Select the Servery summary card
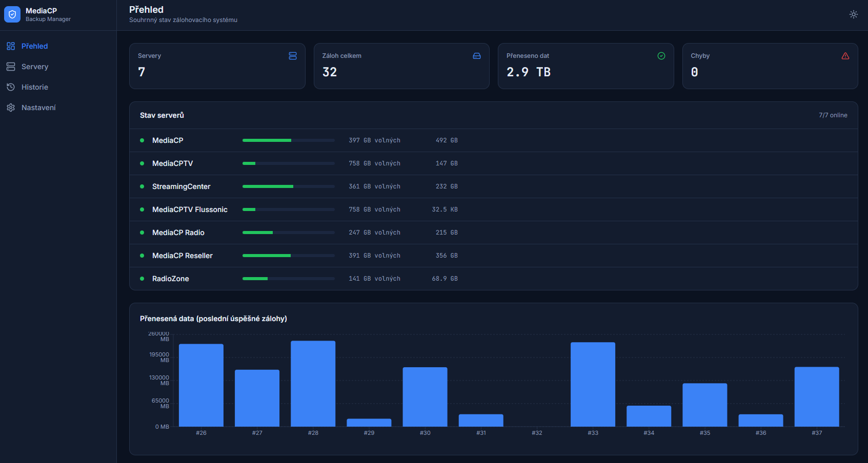The height and width of the screenshot is (463, 868). [217, 66]
